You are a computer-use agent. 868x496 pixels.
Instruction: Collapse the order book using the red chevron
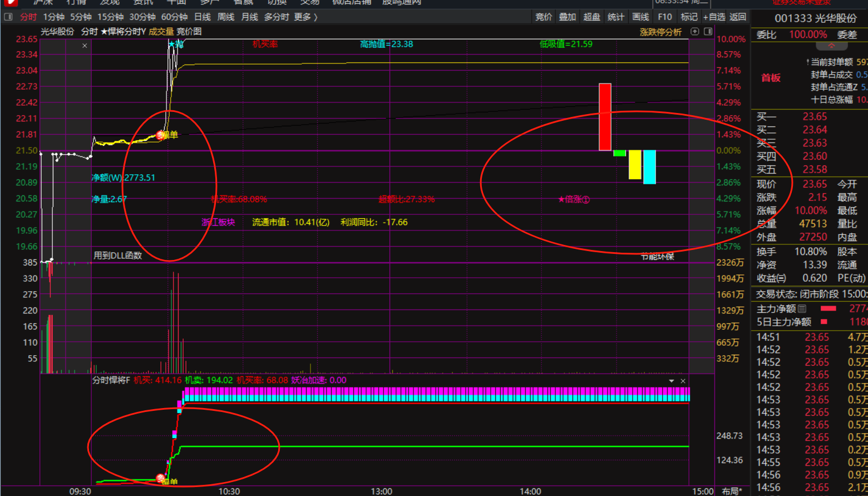[831, 46]
